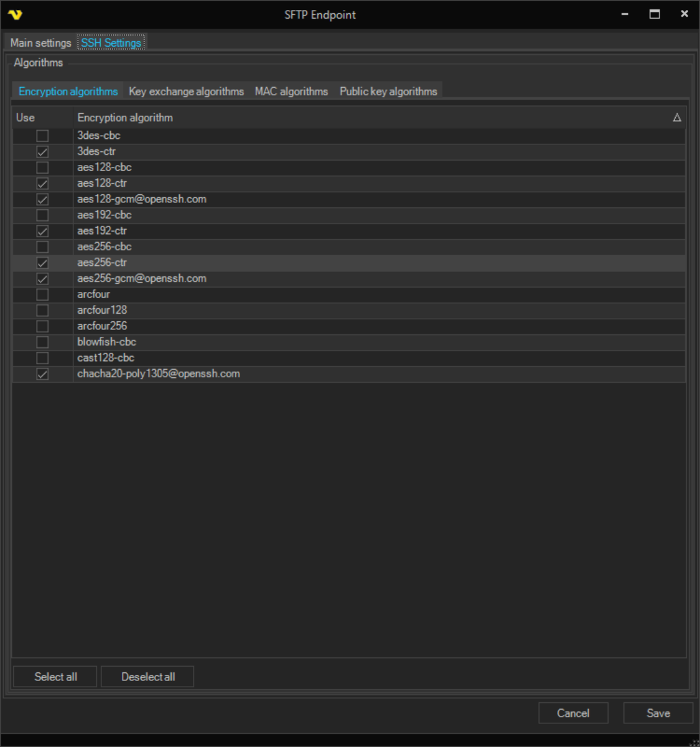Enable the blowfish-cbc algorithm checkbox
The width and height of the screenshot is (700, 747).
[42, 342]
